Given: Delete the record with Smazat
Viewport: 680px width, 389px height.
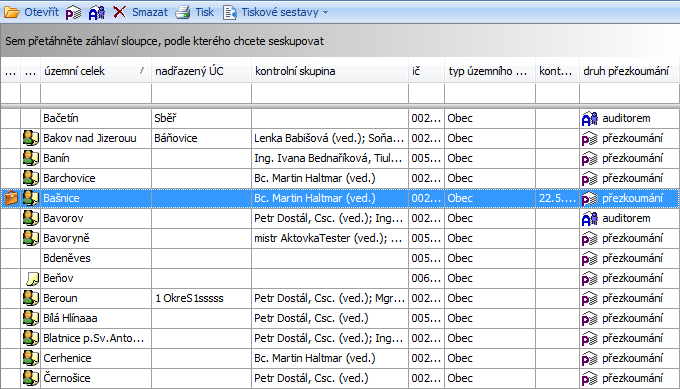Looking at the screenshot, I should [141, 12].
